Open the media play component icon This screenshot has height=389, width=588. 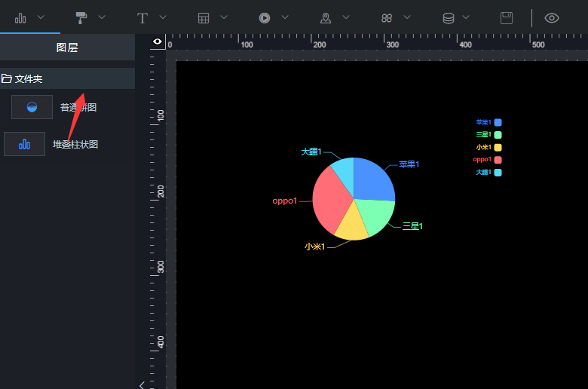tap(265, 18)
